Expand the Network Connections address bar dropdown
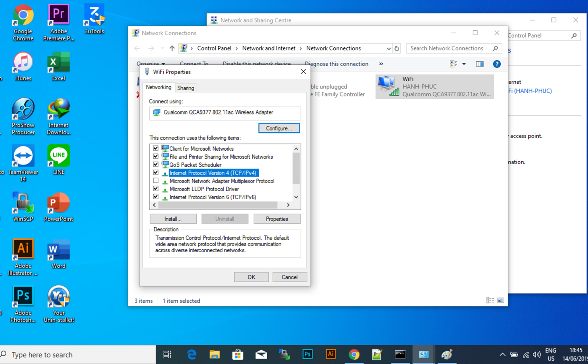588x364 pixels. coord(387,48)
